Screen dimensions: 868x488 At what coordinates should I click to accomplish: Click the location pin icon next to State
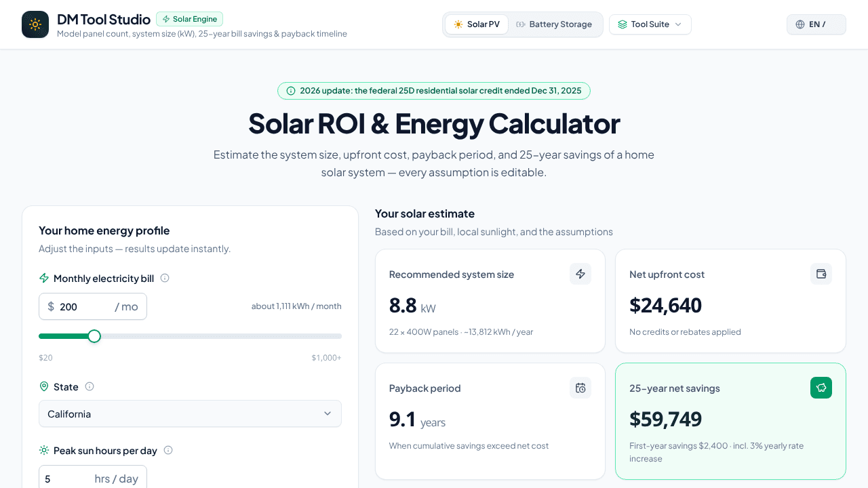tap(44, 386)
